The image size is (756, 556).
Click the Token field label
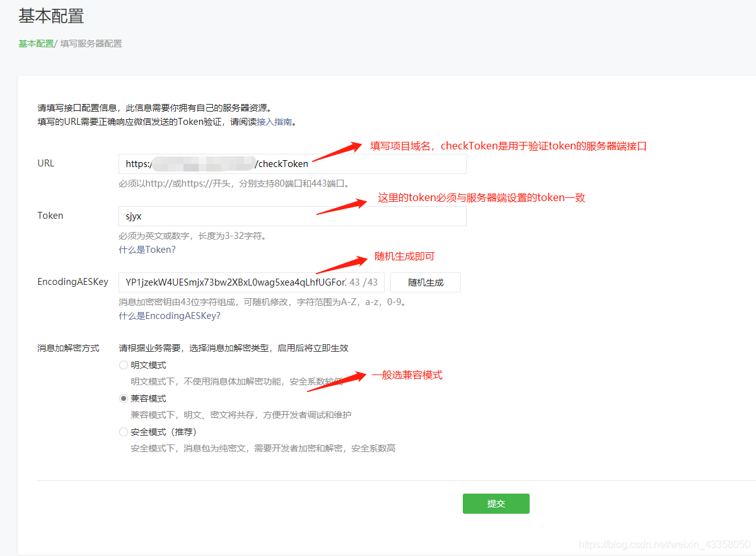50,216
